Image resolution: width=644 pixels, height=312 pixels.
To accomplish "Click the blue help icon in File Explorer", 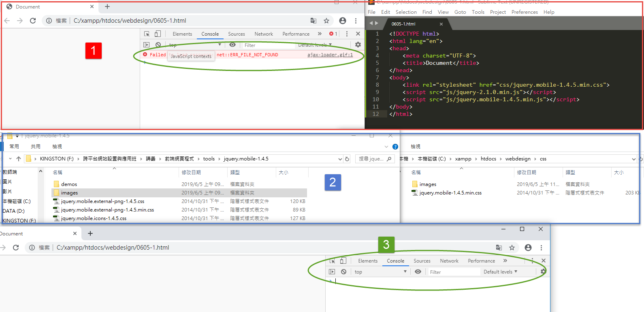I will click(x=395, y=147).
